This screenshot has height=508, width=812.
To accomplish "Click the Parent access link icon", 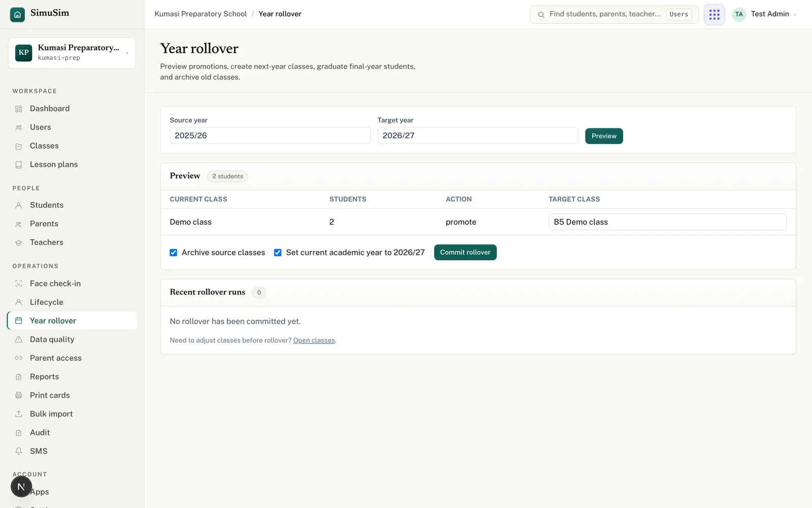I will tap(19, 358).
